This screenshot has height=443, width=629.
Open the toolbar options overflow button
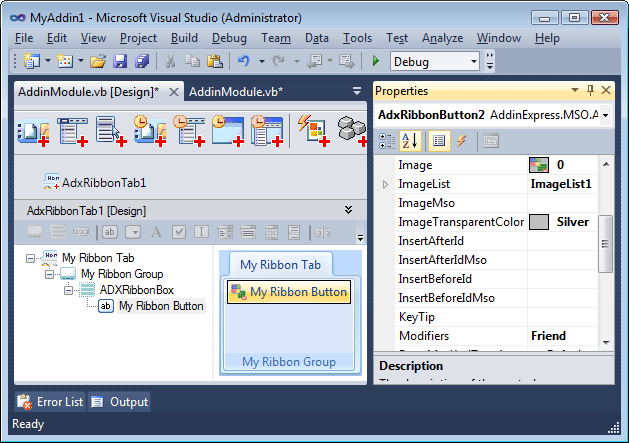tap(490, 61)
